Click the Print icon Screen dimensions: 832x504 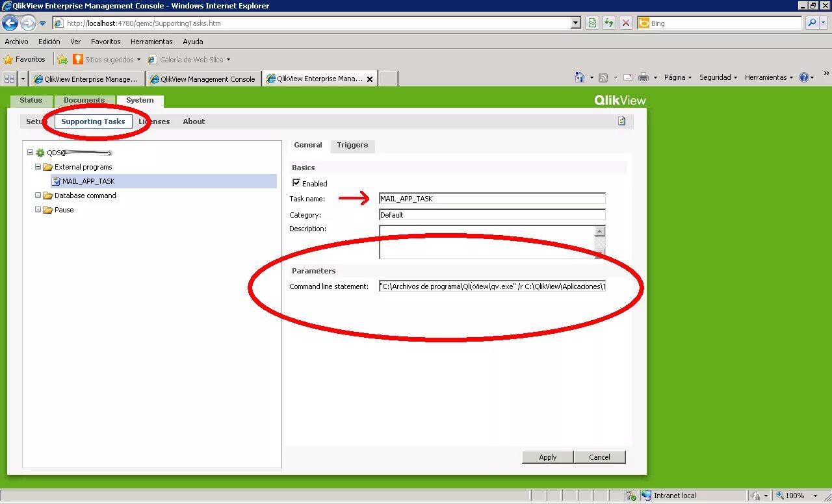pyautogui.click(x=643, y=77)
